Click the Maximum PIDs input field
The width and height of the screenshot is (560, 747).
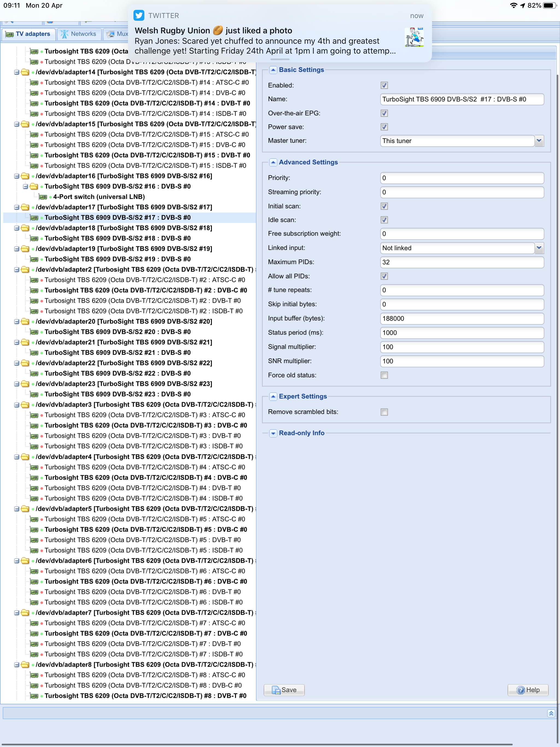coord(462,262)
